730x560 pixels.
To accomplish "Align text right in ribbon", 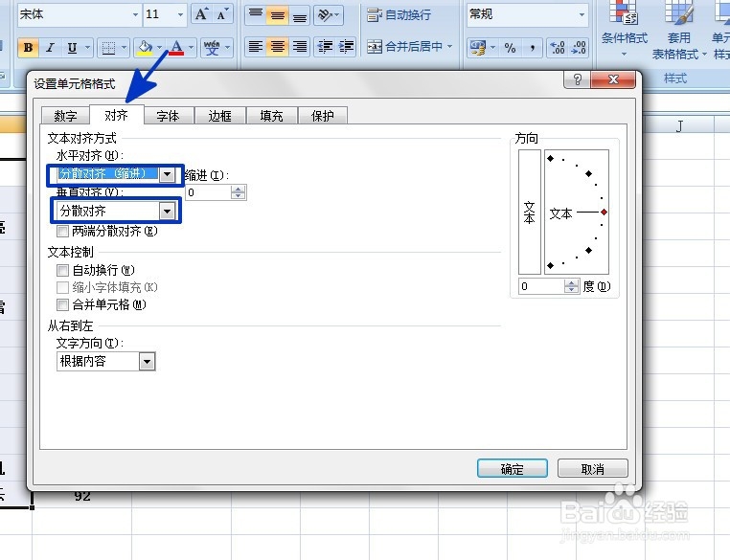I will pos(299,47).
